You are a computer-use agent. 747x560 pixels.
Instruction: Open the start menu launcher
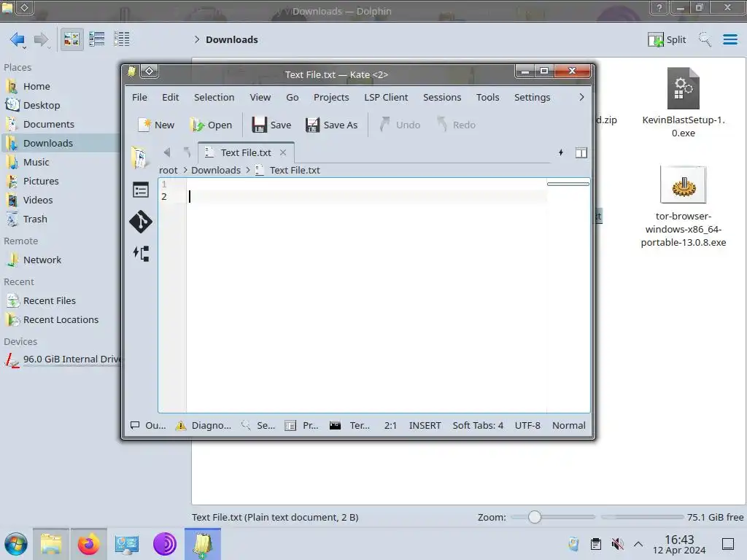pyautogui.click(x=16, y=544)
